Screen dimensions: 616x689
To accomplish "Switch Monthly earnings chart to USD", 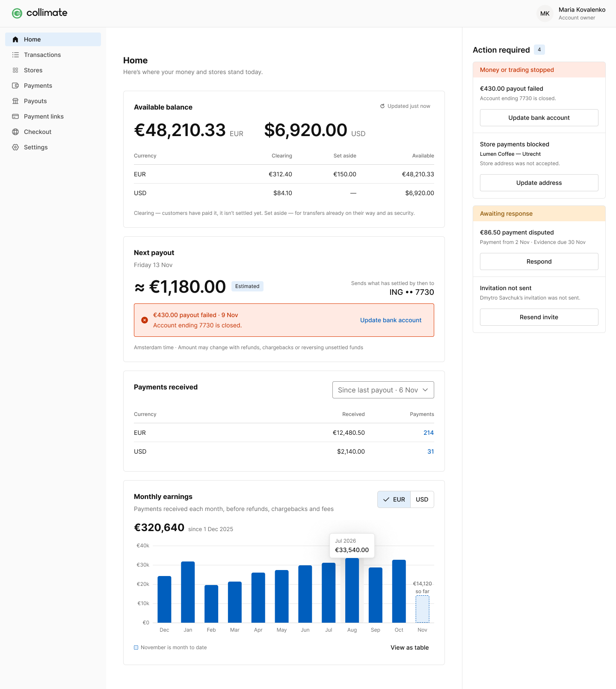I will 422,499.
